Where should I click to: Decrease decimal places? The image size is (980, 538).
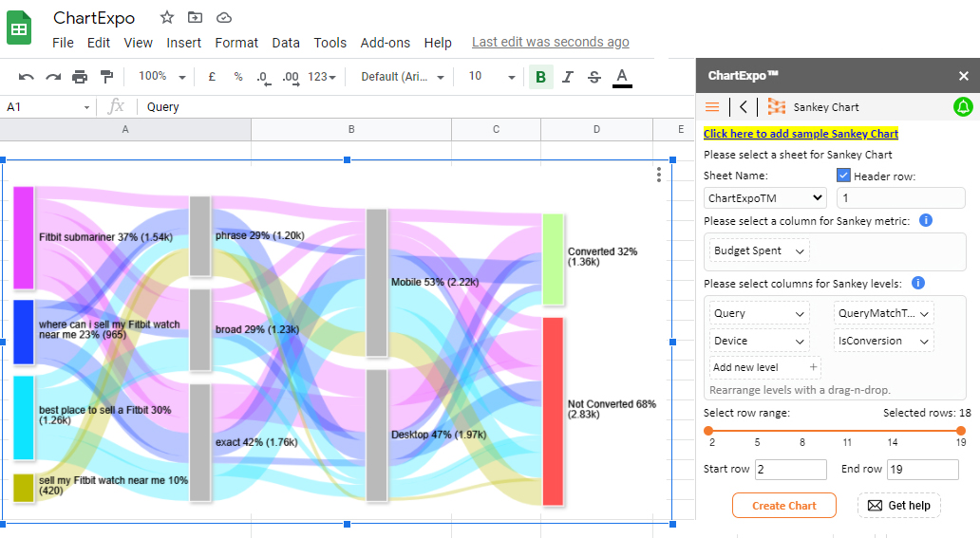(264, 78)
